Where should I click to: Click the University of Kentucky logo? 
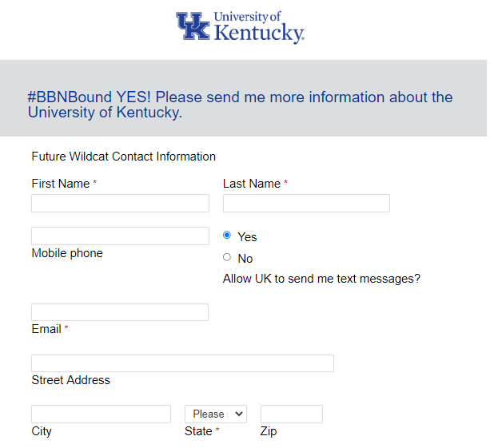(240, 26)
